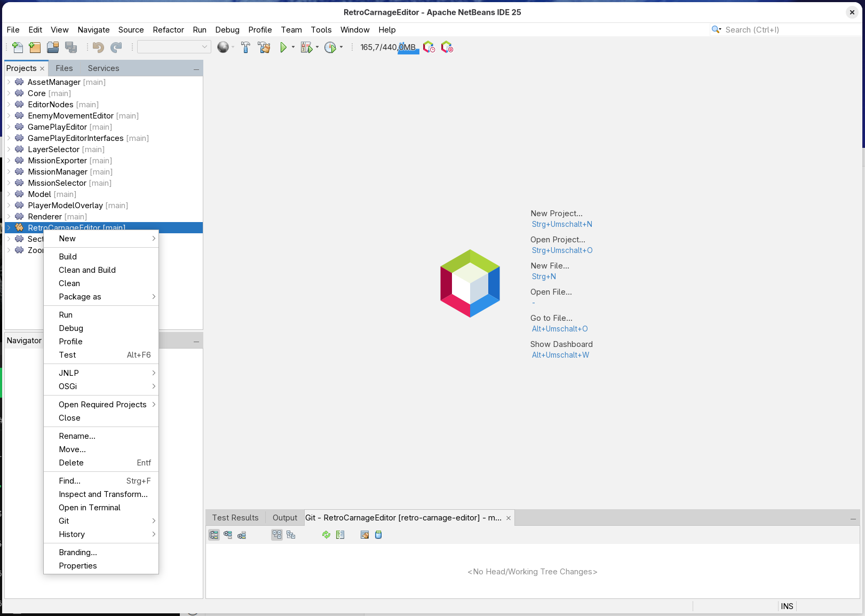Screen dimensions: 865x616
Task: Click the Build Project hammer icon
Action: tap(245, 48)
